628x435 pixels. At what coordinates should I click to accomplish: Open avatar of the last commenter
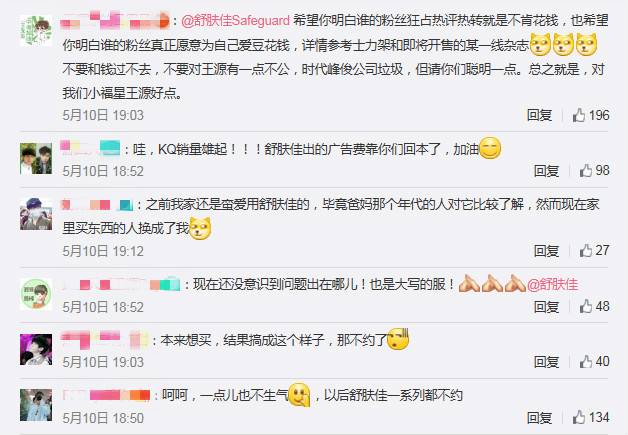36,405
